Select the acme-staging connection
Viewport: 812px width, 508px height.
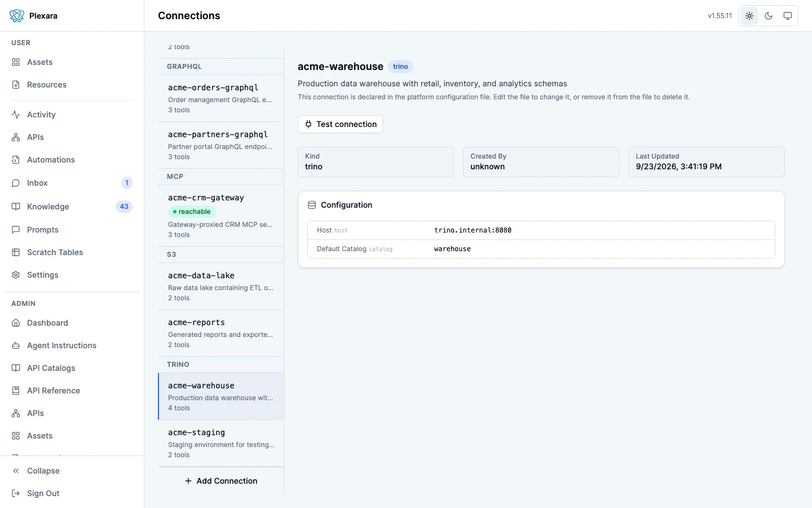coord(221,443)
